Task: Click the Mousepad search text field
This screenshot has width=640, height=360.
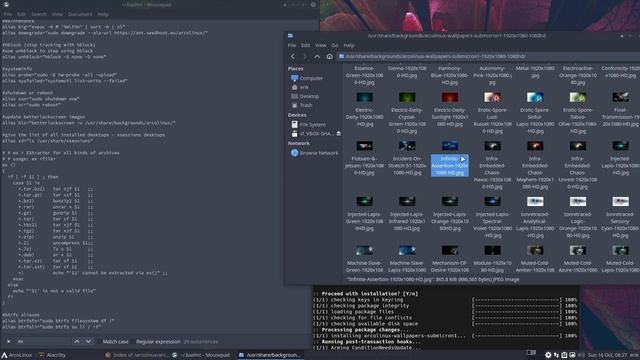Action: pos(42,341)
